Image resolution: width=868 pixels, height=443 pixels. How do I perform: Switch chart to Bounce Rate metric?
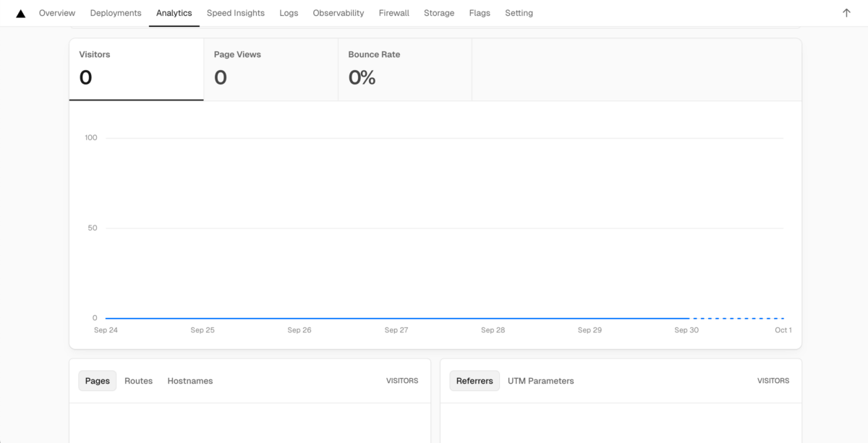click(x=404, y=69)
